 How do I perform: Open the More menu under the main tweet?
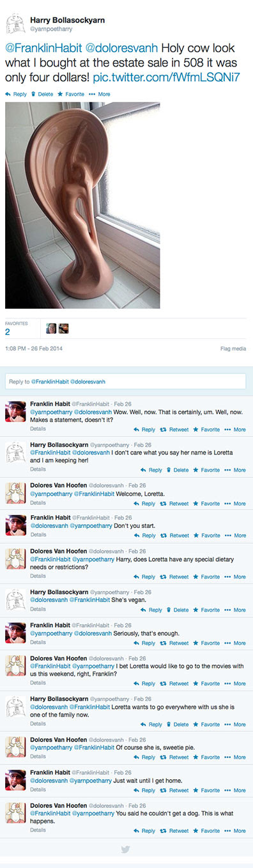(100, 94)
